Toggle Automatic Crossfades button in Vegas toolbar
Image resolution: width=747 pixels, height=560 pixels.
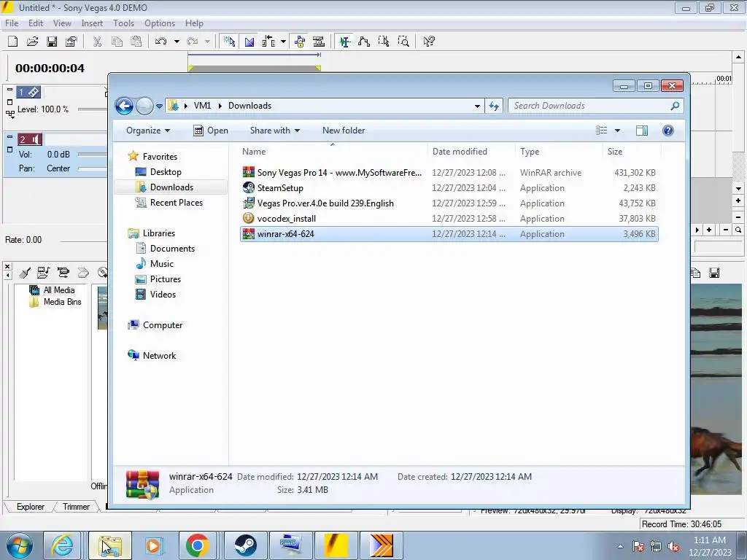click(249, 42)
